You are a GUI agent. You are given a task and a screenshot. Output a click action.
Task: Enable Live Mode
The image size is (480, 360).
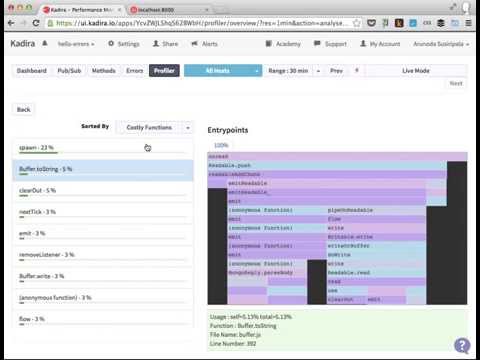tap(416, 71)
